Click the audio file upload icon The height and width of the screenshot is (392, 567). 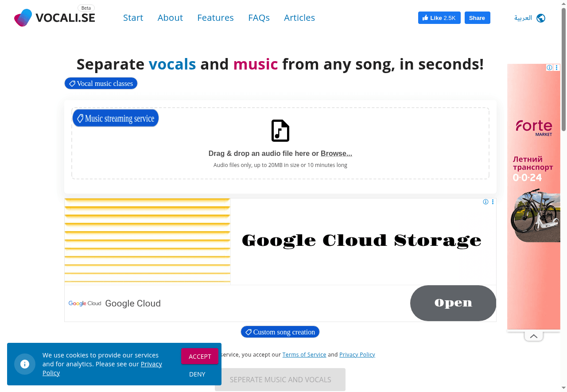click(x=280, y=131)
